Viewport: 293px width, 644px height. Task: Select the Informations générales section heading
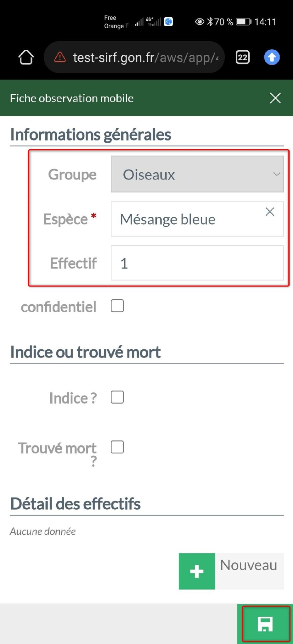[91, 134]
